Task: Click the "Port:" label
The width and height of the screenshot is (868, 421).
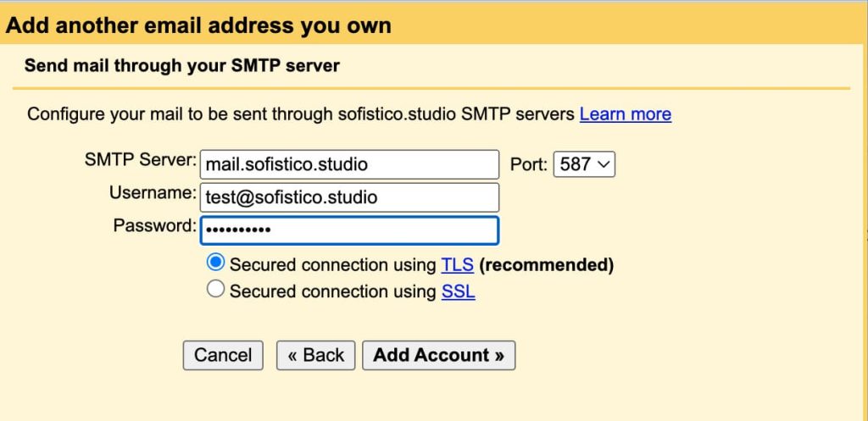Action: point(528,164)
